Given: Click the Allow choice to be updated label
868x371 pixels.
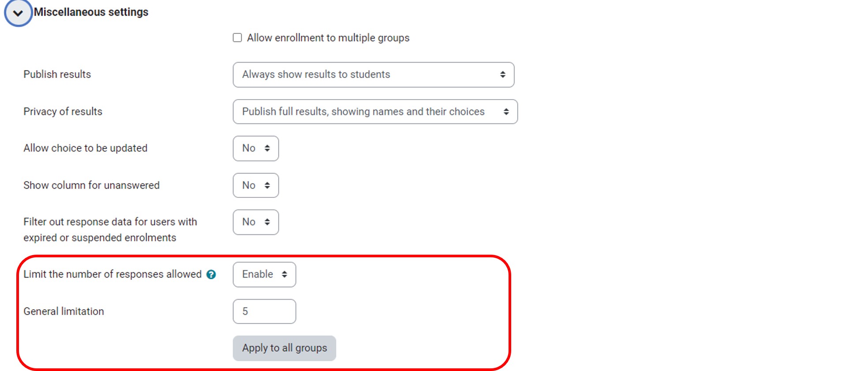Looking at the screenshot, I should tap(86, 148).
